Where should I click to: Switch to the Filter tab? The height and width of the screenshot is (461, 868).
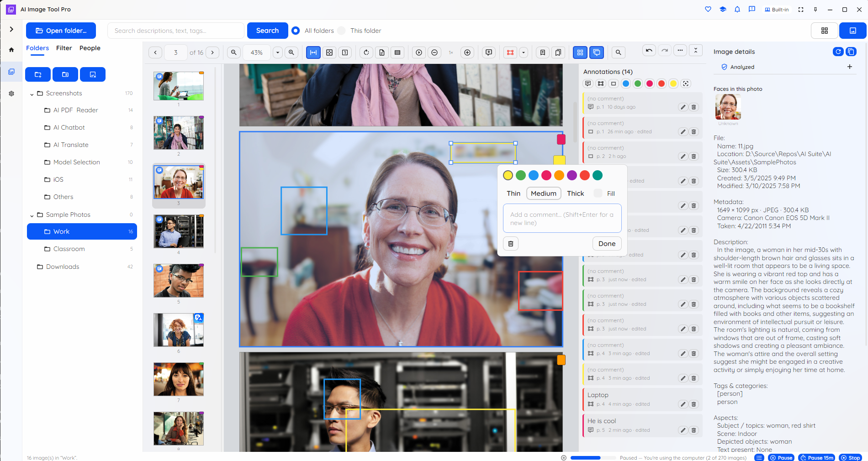coord(64,48)
